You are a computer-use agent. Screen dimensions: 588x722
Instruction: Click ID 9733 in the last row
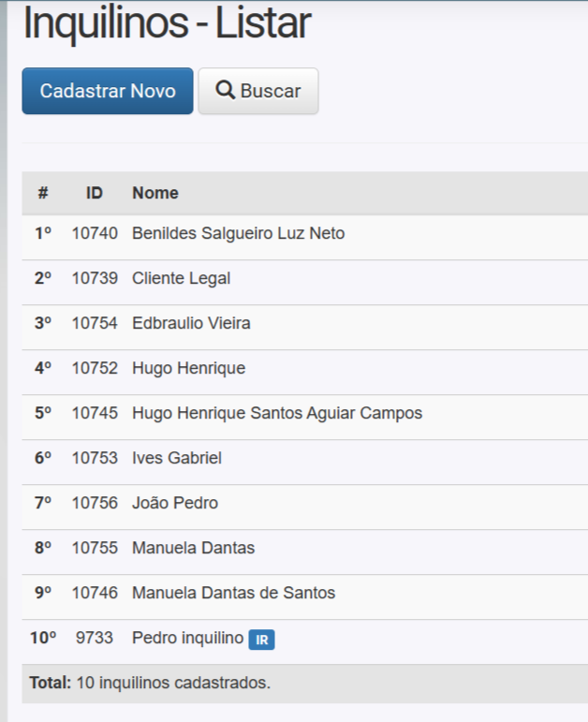point(95,639)
